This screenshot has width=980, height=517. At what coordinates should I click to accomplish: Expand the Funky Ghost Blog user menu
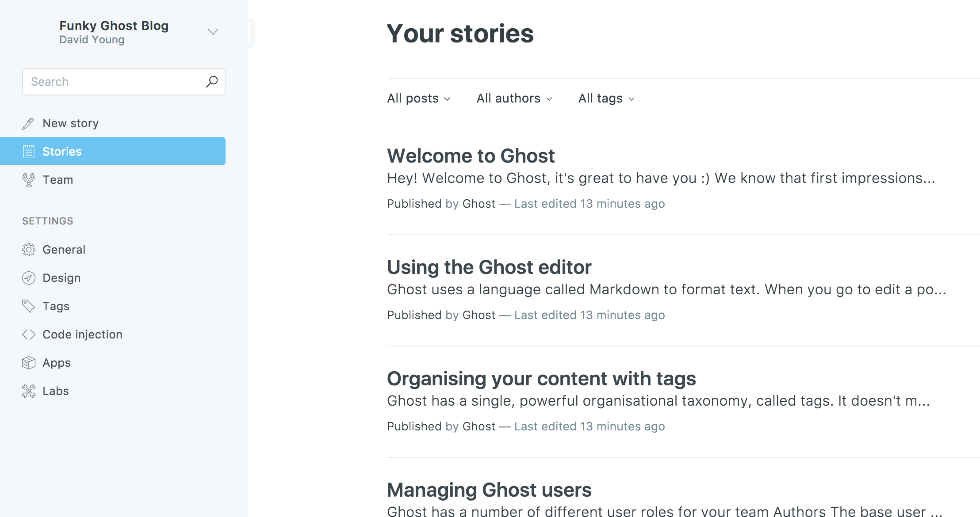click(213, 32)
